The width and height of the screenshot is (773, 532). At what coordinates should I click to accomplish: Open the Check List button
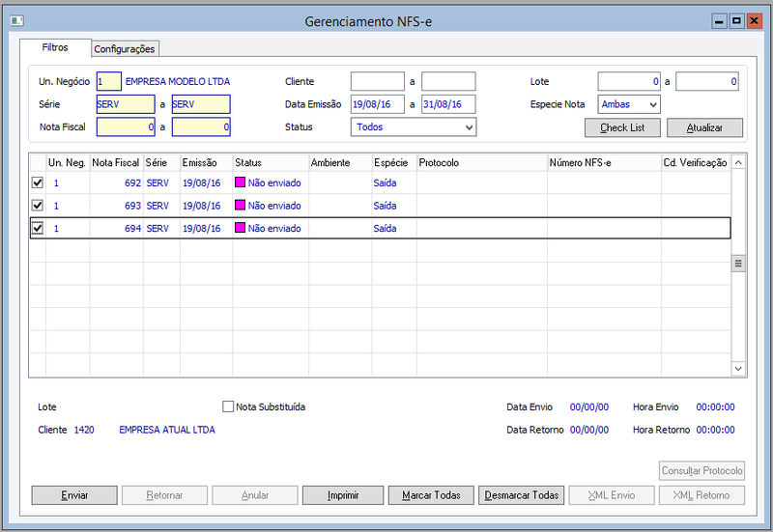622,127
